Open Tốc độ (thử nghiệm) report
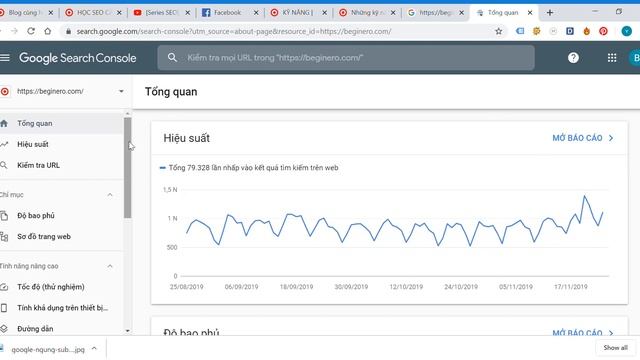The image size is (640, 360). click(x=61, y=287)
